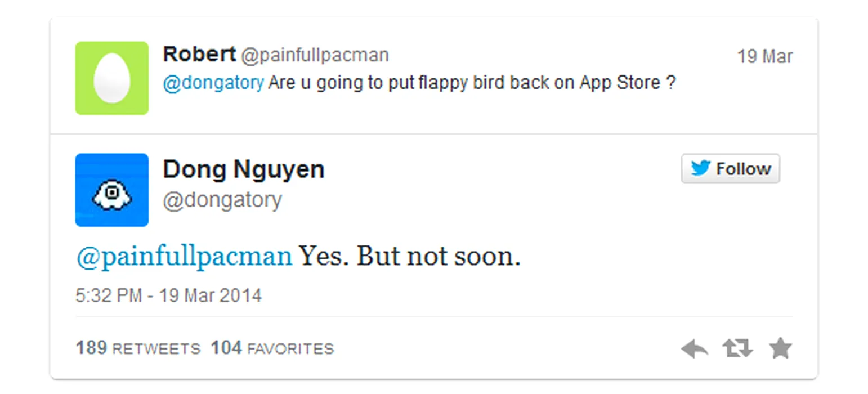Open the '5:32 PM - 19 Mar 2014' timestamp
Viewport: 868px width, 394px height.
coord(168,295)
